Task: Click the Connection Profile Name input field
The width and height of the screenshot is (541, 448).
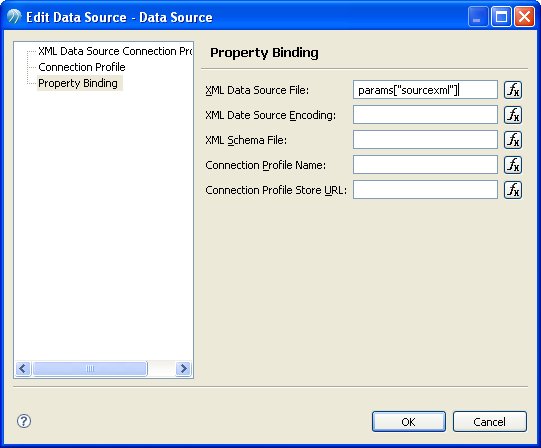Action: click(425, 165)
